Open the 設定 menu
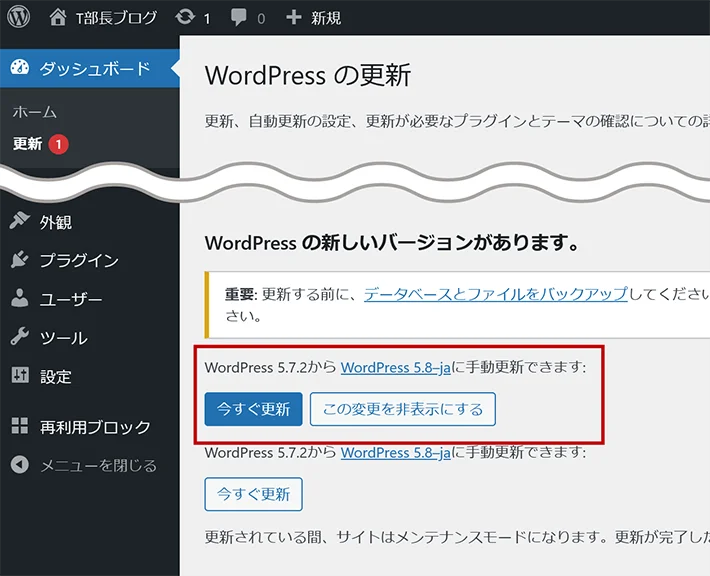710x576 pixels. coord(55,377)
